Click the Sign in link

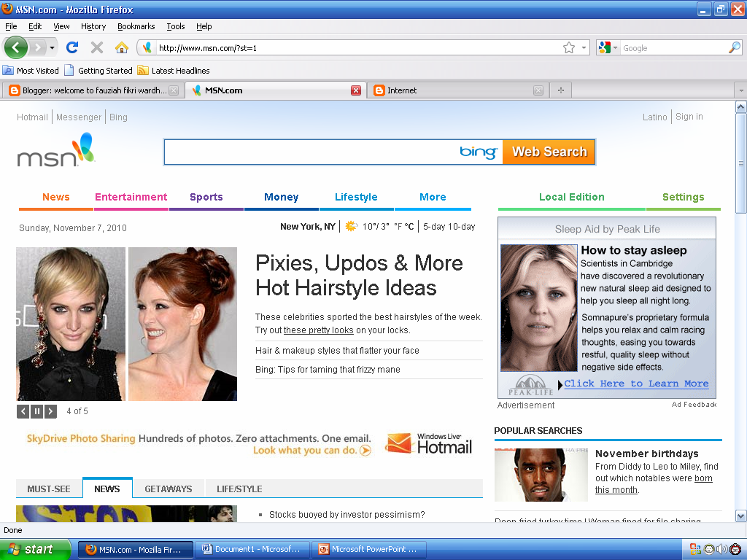(x=689, y=117)
